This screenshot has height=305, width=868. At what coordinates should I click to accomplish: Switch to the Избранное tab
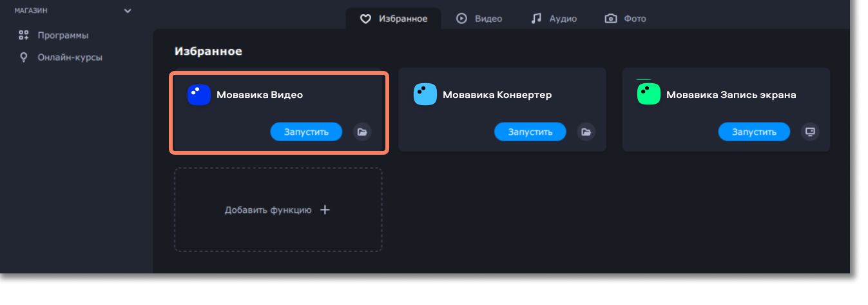tap(393, 19)
